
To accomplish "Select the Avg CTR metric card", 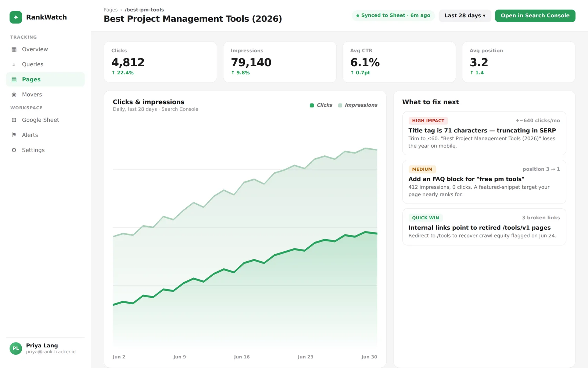I will click(x=399, y=62).
